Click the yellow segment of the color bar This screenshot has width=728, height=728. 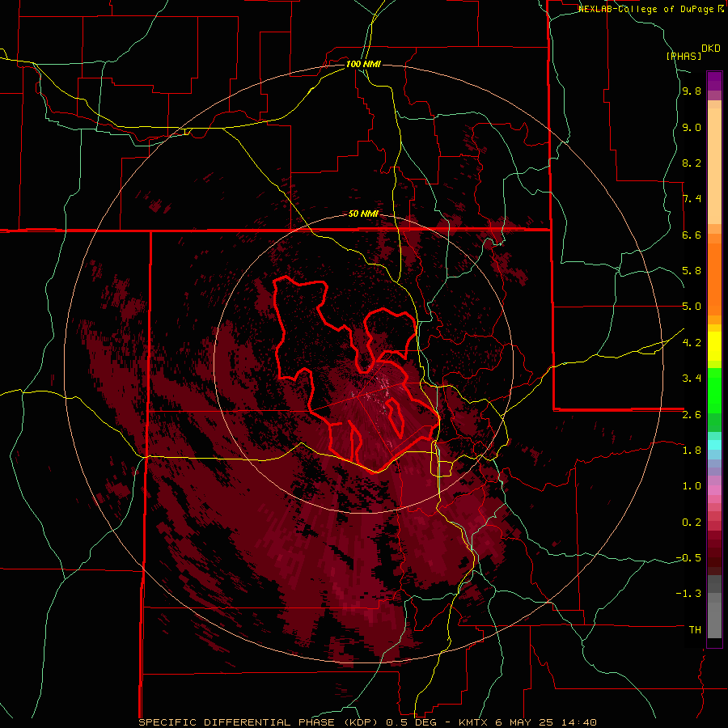click(x=714, y=346)
